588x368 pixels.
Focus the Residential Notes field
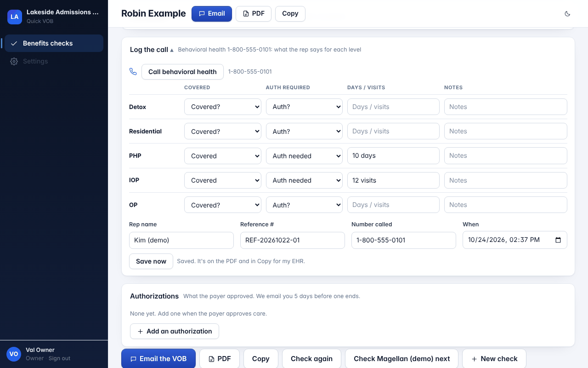click(506, 132)
